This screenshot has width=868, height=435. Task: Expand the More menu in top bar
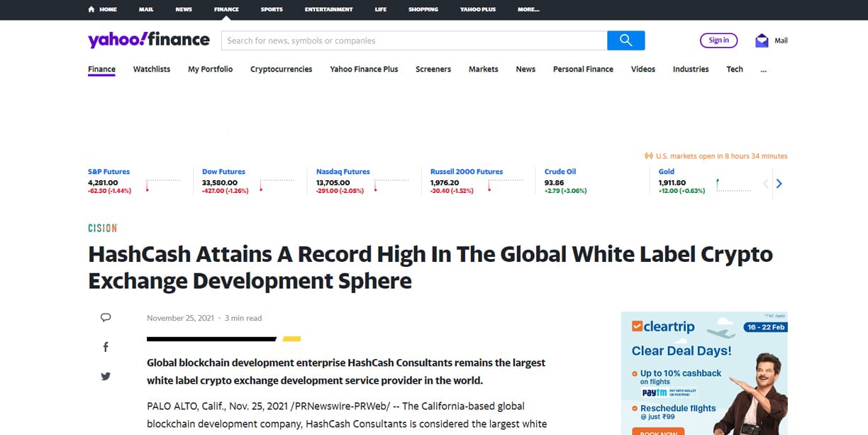pos(528,9)
